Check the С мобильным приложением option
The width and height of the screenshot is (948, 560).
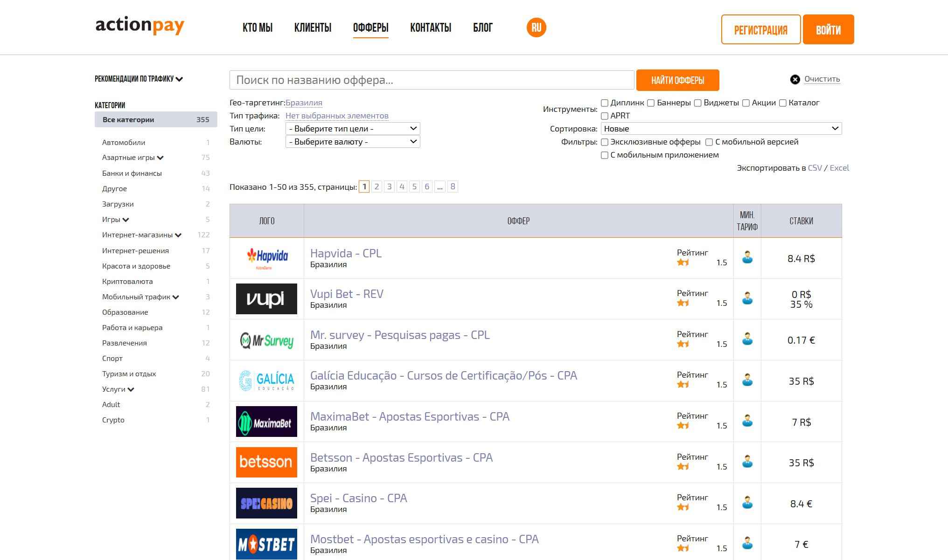pos(605,155)
